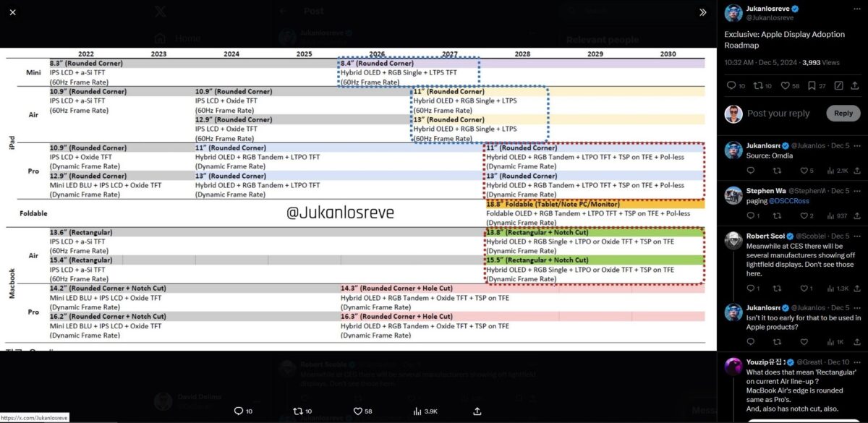Repost the 'Source: Omdia' reply
This screenshot has height=423, width=868.
point(778,171)
